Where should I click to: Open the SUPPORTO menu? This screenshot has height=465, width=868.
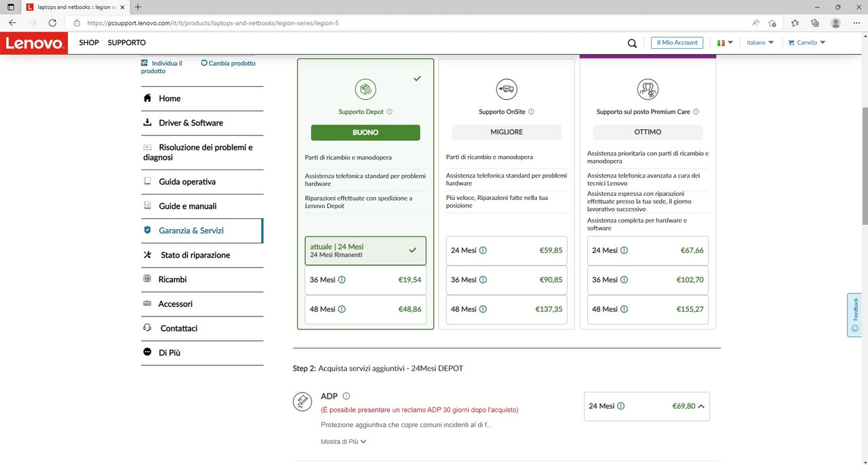[x=127, y=43]
